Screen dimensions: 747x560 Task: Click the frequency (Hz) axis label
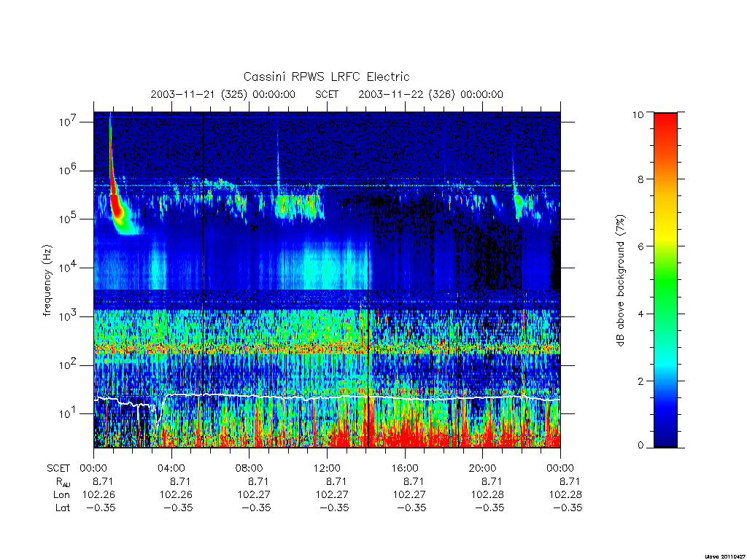[47, 281]
